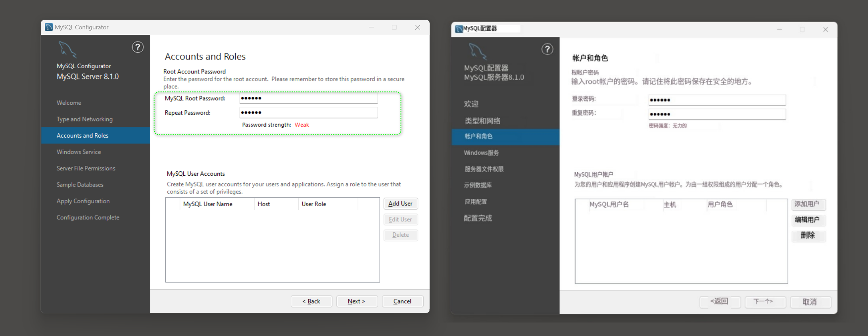This screenshot has width=868, height=336.
Task: Go back with the < Back button
Action: [311, 301]
